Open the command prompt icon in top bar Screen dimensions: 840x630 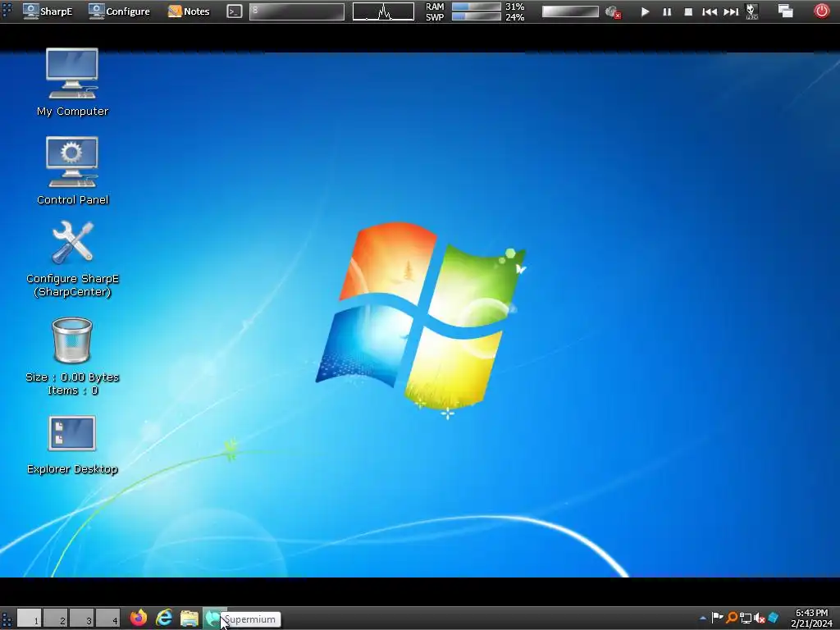[x=234, y=11]
